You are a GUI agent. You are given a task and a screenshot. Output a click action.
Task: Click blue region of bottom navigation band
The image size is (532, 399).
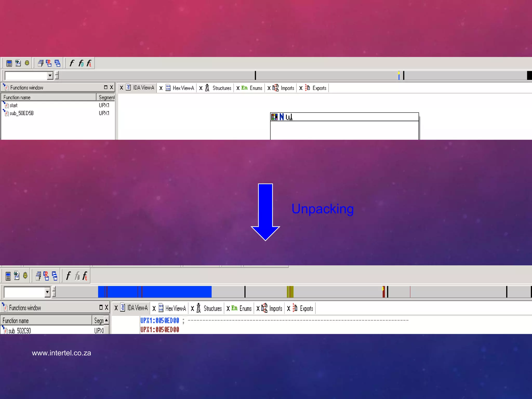pos(177,292)
